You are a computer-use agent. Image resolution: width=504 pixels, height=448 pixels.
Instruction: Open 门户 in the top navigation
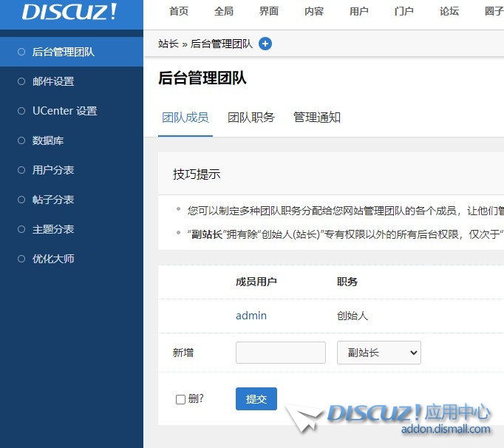pyautogui.click(x=404, y=11)
